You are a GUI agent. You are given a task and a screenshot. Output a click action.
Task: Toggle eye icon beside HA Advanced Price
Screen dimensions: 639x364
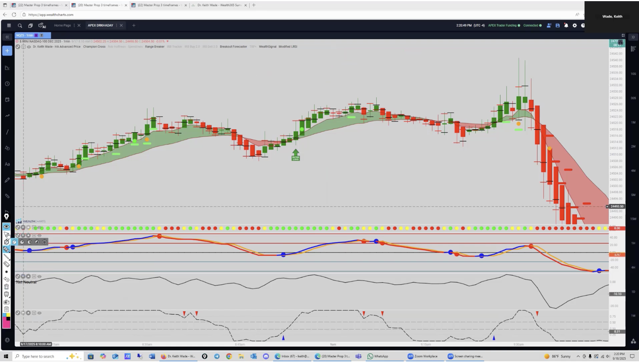pyautogui.click(x=29, y=47)
